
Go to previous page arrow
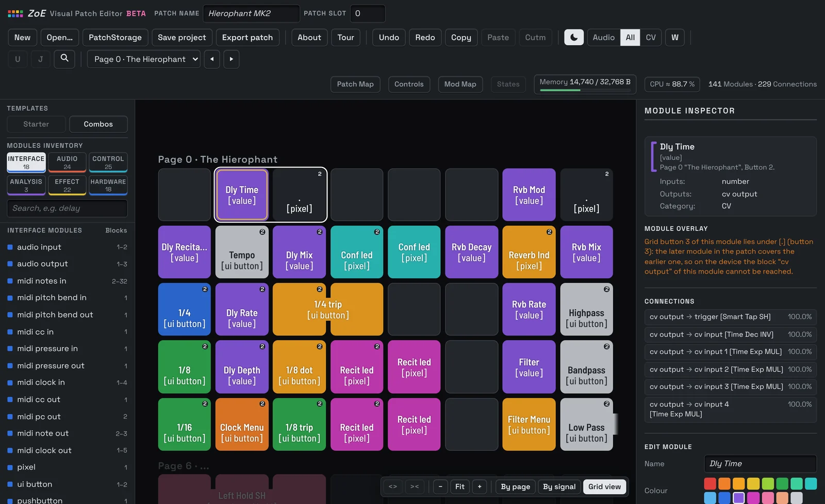click(212, 59)
